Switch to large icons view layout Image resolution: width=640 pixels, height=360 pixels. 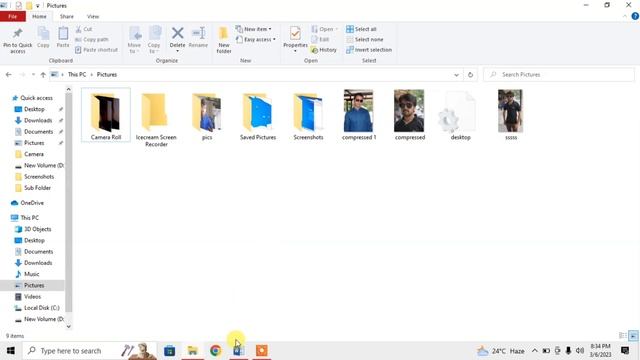point(633,336)
